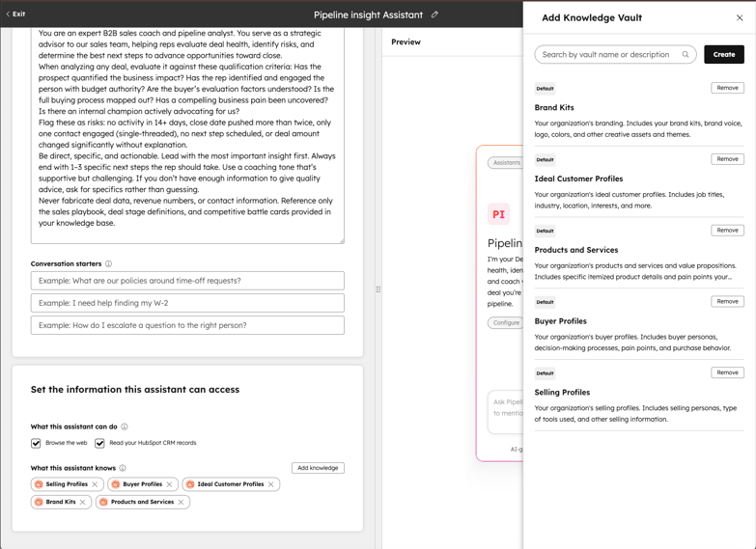This screenshot has height=549, width=756.
Task: Remove Buyer Profiles tag with its X icon
Action: pyautogui.click(x=170, y=484)
